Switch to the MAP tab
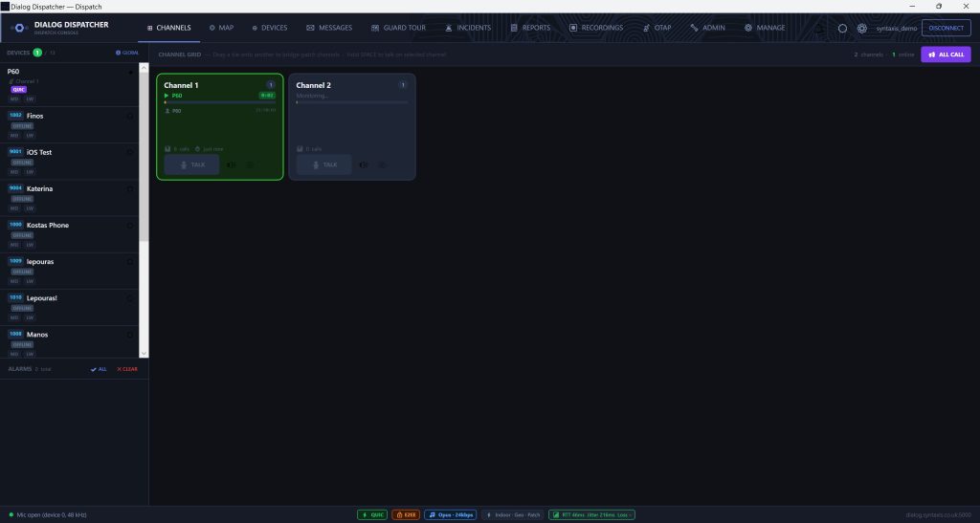The image size is (980, 523). tap(221, 28)
